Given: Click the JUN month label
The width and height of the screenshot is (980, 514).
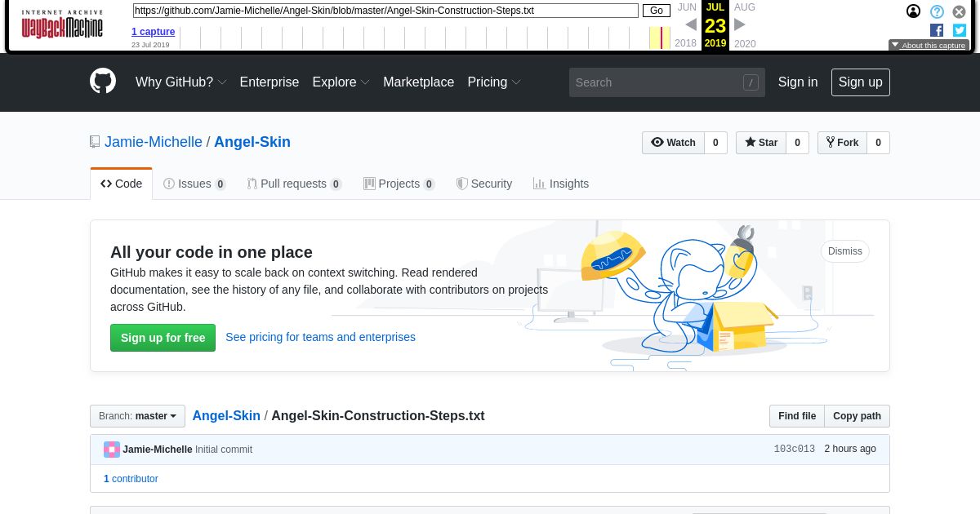Looking at the screenshot, I should [687, 7].
